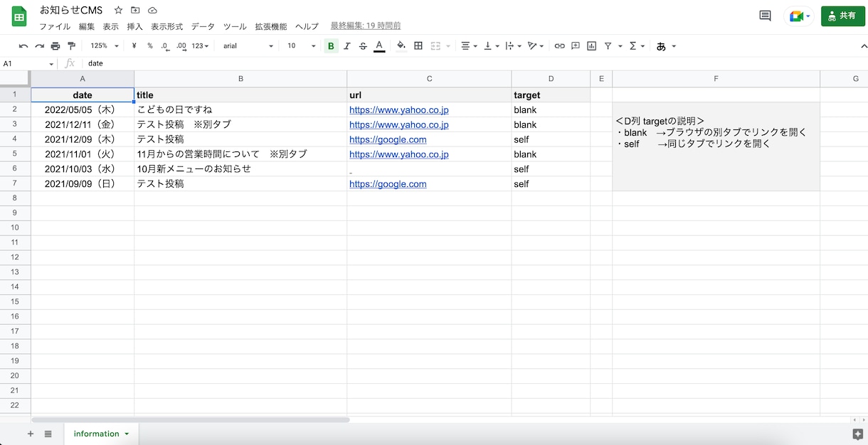
Task: Insert a comment from the toolbar
Action: (x=576, y=46)
